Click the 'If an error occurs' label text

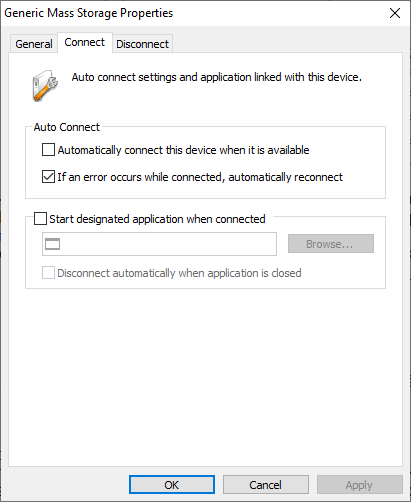click(x=200, y=177)
